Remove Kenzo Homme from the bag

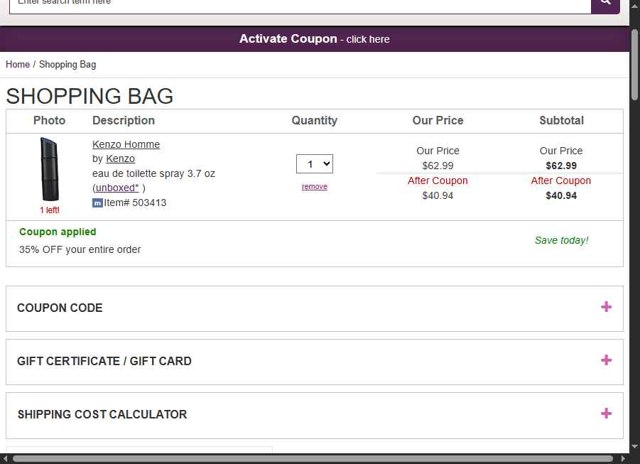314,187
